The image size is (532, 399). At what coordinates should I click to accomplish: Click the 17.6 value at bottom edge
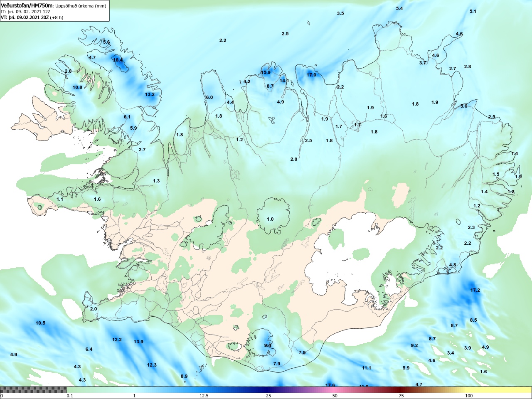point(330,385)
